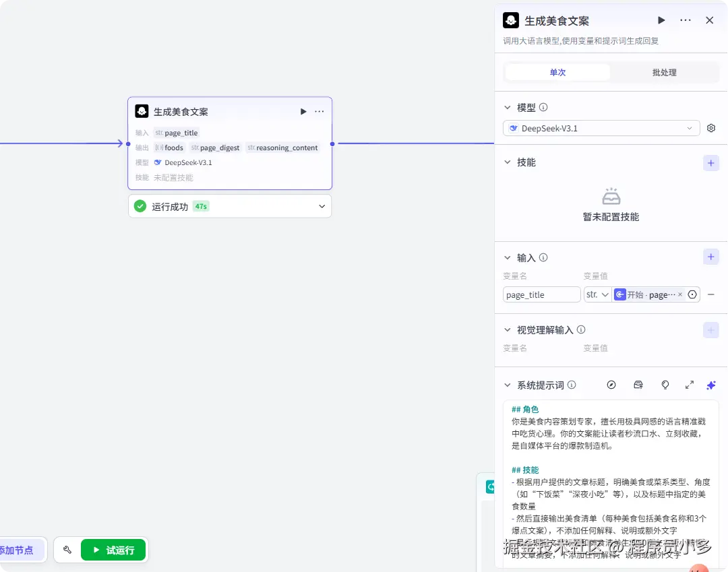The image size is (728, 572).
Task: Add a new input variable with the plus button
Action: (x=710, y=257)
